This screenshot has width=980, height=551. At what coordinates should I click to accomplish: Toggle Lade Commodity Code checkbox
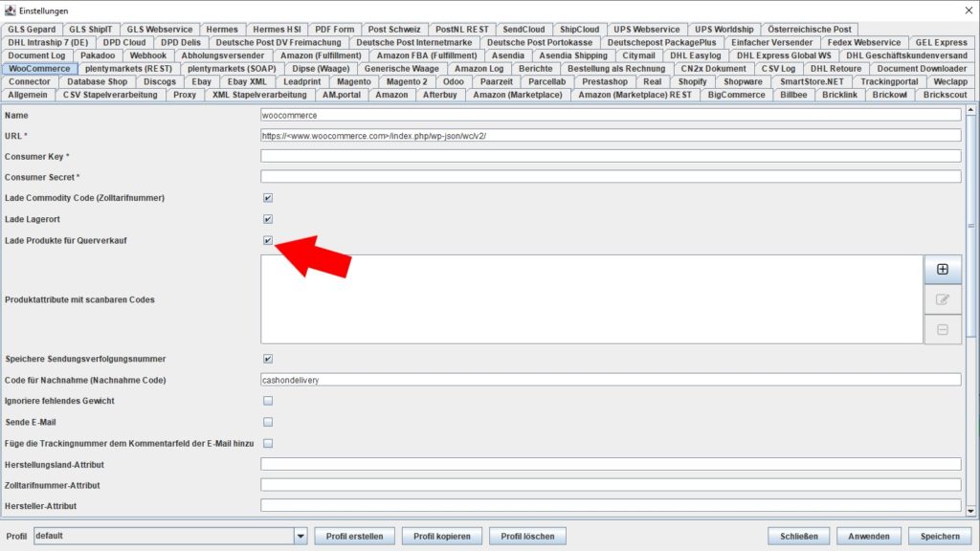click(x=268, y=198)
